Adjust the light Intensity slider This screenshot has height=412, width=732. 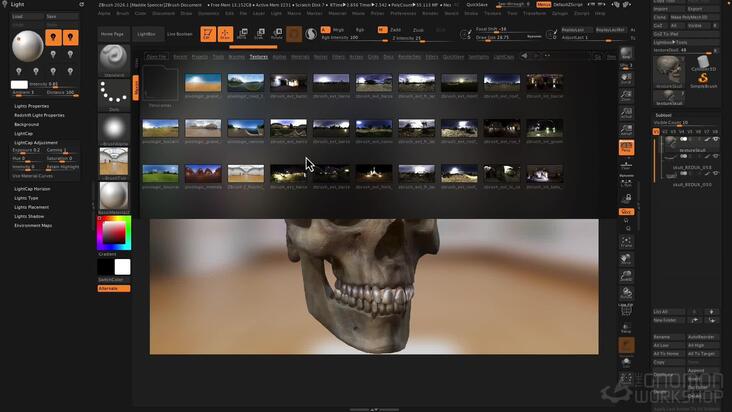click(x=54, y=84)
